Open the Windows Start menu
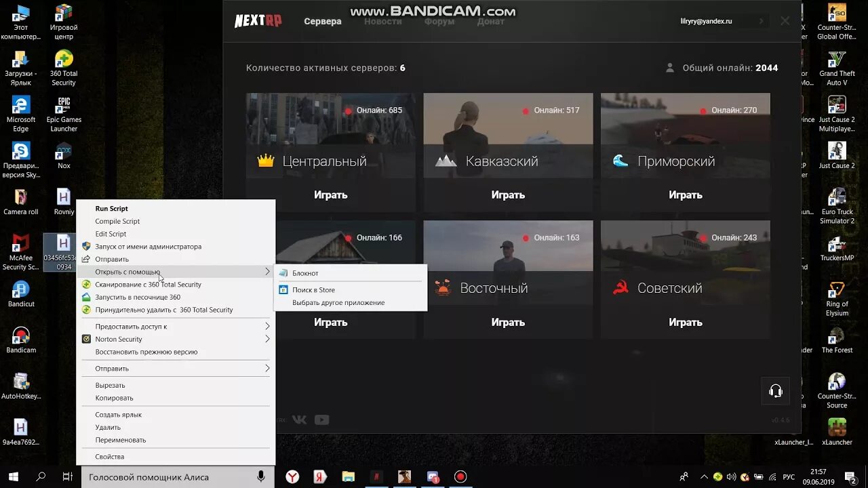This screenshot has width=868, height=488. (x=13, y=476)
